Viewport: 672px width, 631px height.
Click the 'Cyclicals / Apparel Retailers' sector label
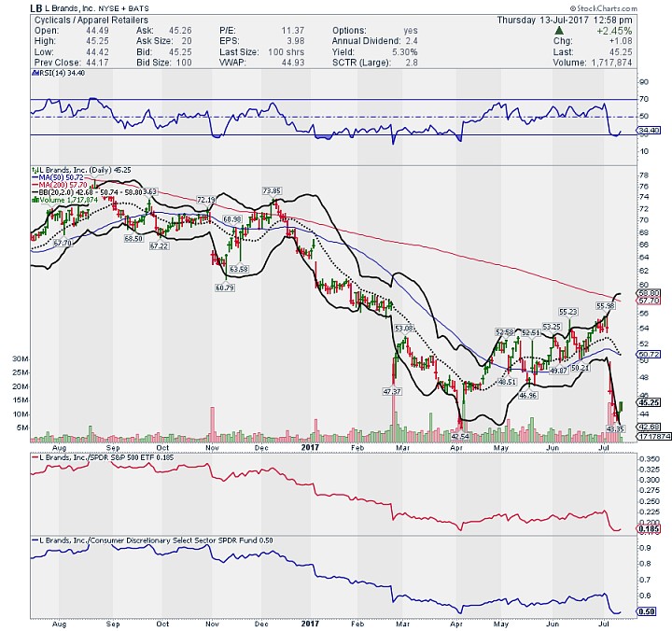(91, 21)
